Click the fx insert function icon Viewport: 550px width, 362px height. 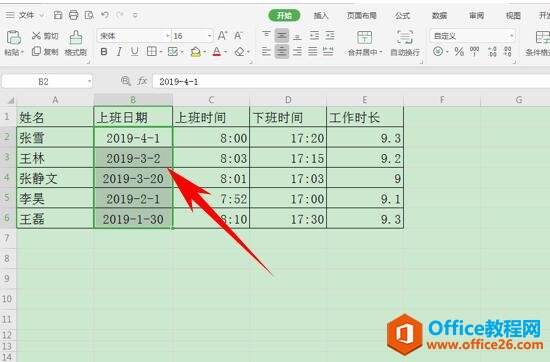pos(142,81)
